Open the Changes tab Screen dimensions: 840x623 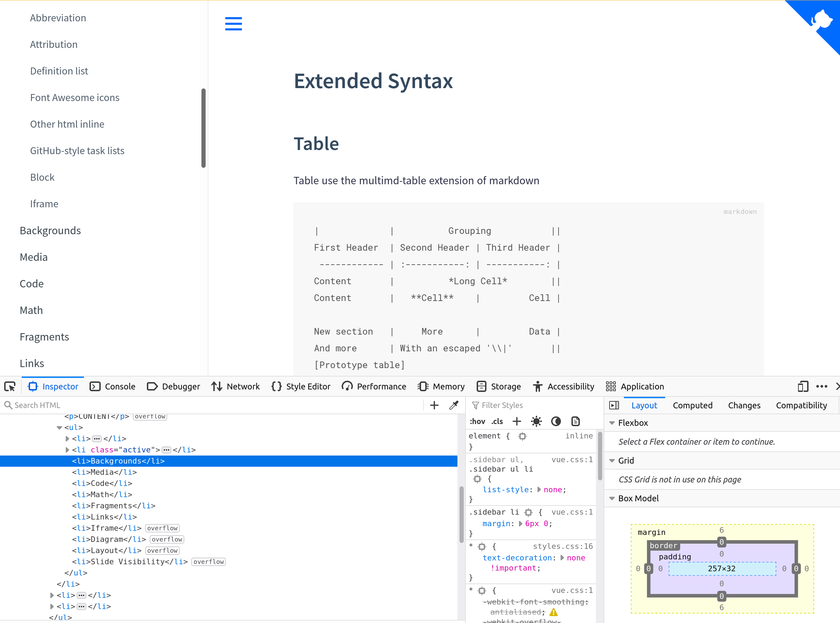pos(744,406)
